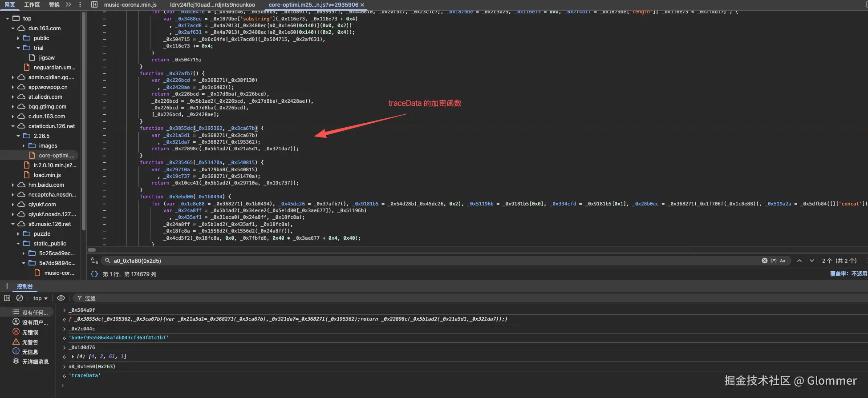Screen dimensions: 868x398
Task: Click the 覆盖率: 不适用 coverage link
Action: coord(848,274)
